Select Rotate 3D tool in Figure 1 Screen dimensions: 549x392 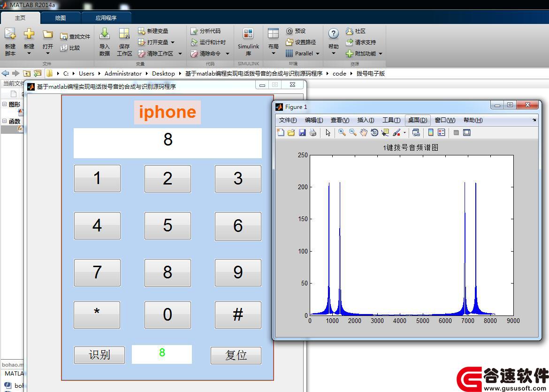(x=374, y=132)
